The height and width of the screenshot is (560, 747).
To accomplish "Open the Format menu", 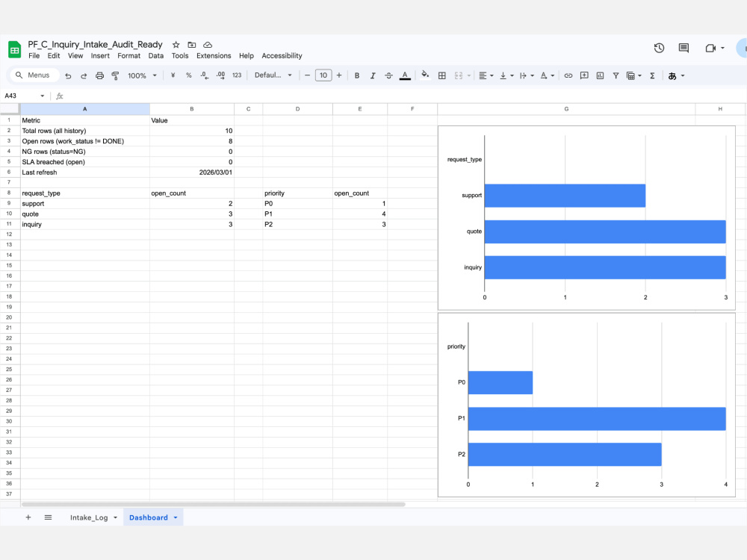I will pos(128,56).
